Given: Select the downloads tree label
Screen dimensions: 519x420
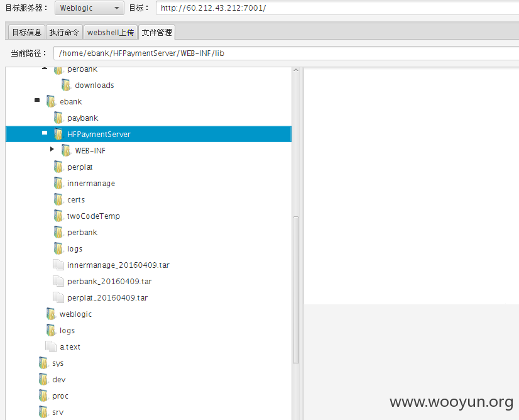Looking at the screenshot, I should pos(94,86).
